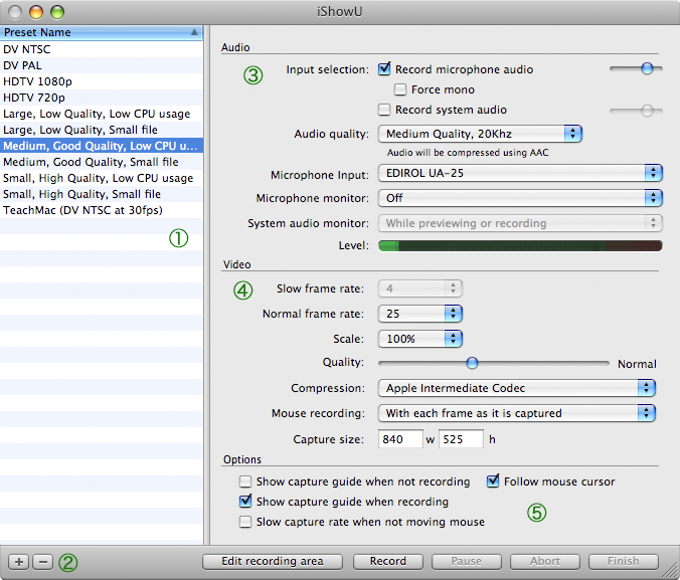Select TeachMac (DV NTSC at 30fps) preset
Image resolution: width=680 pixels, height=580 pixels.
(x=101, y=210)
